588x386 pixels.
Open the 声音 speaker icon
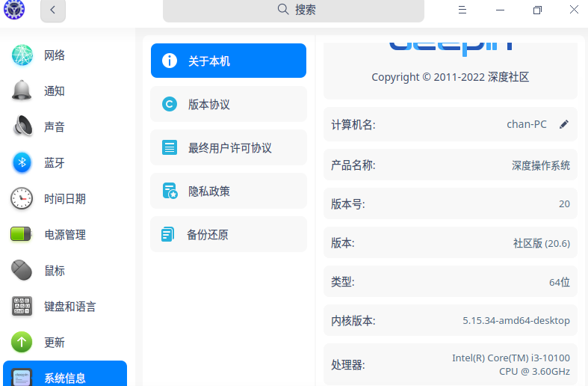coord(22,126)
